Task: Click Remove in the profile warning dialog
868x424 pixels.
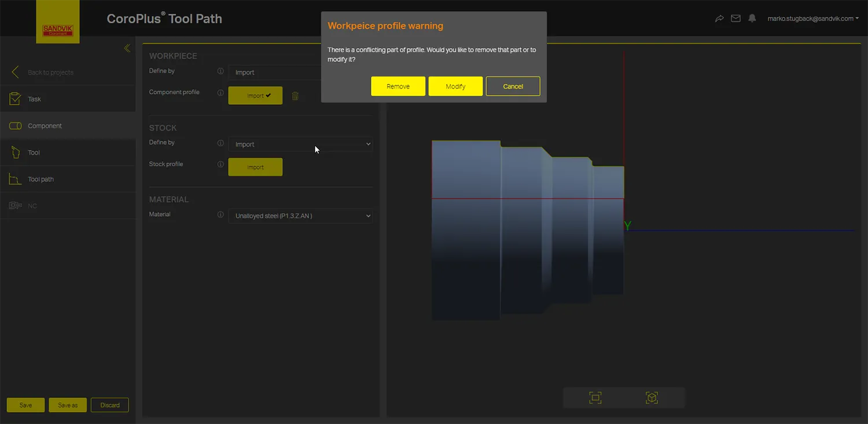Action: 398,86
